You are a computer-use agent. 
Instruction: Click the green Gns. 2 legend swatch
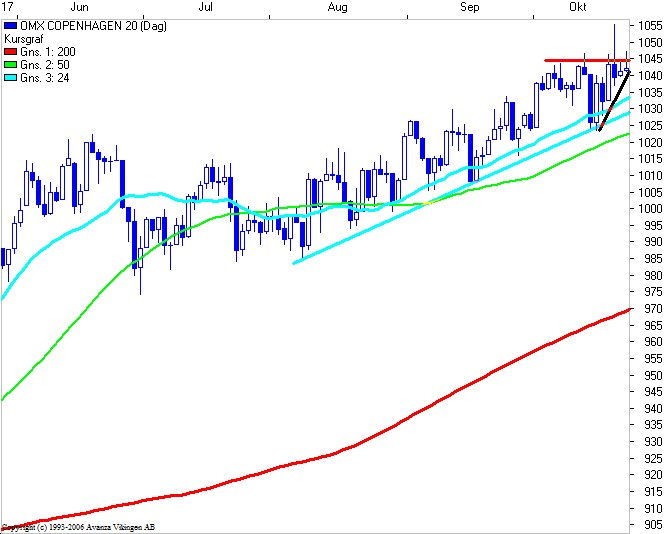click(x=11, y=64)
